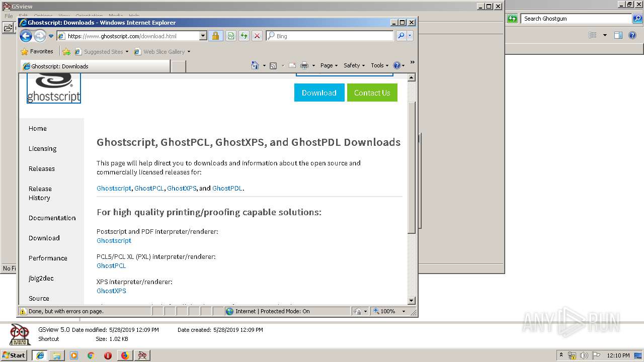The image size is (644, 362).
Task: Click scroll down arrow of page scrollbar
Action: click(x=411, y=301)
